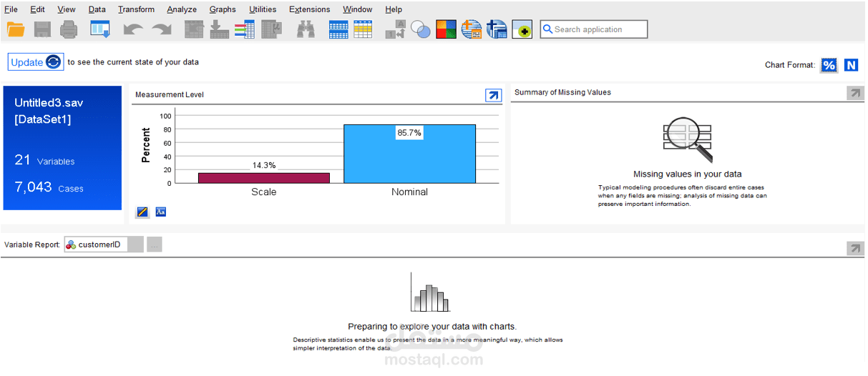Screen dimensions: 868x376
Task: Click the chart labels 'Aa' icon
Action: click(x=161, y=212)
